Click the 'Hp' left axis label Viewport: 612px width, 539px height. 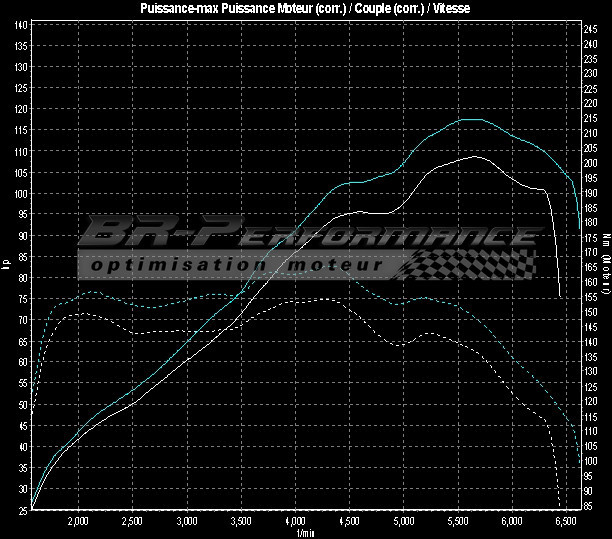click(x=5, y=266)
